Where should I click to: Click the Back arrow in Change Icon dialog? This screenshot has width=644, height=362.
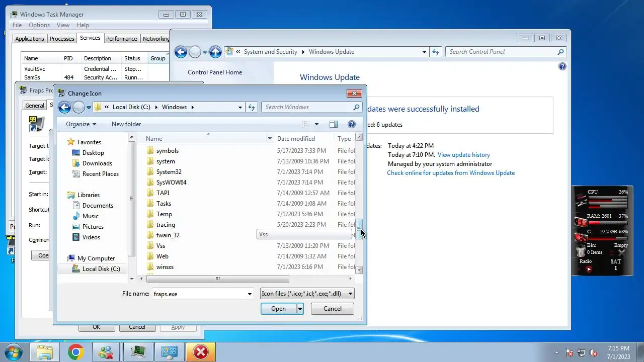[x=64, y=107]
